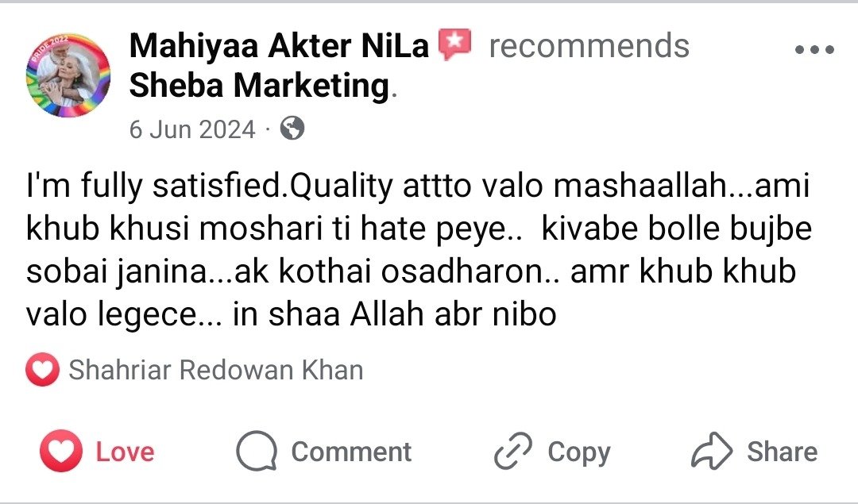The height and width of the screenshot is (504, 858).
Task: Click the globe public privacy icon
Action: [x=292, y=129]
